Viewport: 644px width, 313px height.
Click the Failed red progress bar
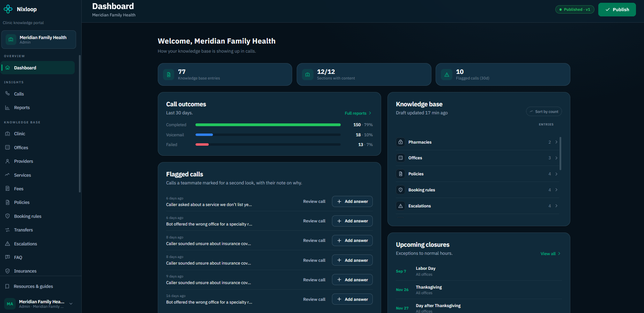click(202, 144)
